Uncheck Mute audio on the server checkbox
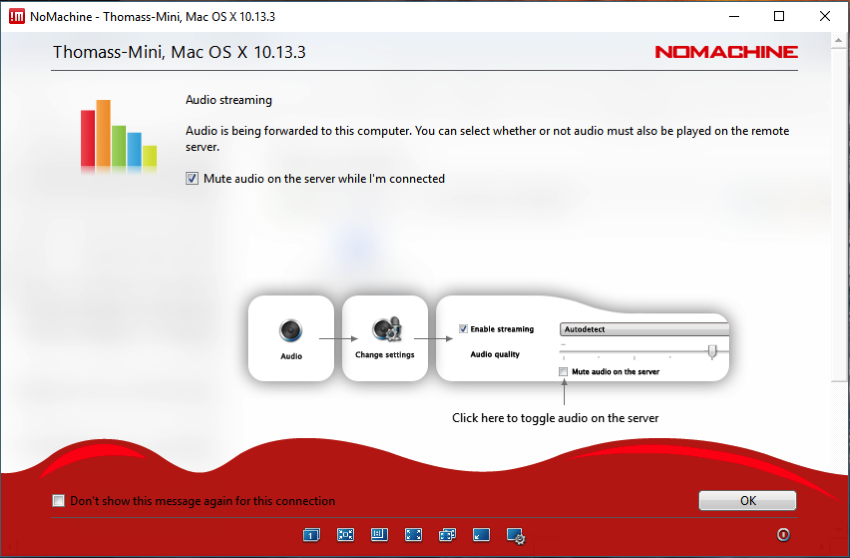The image size is (850, 558). (x=192, y=178)
